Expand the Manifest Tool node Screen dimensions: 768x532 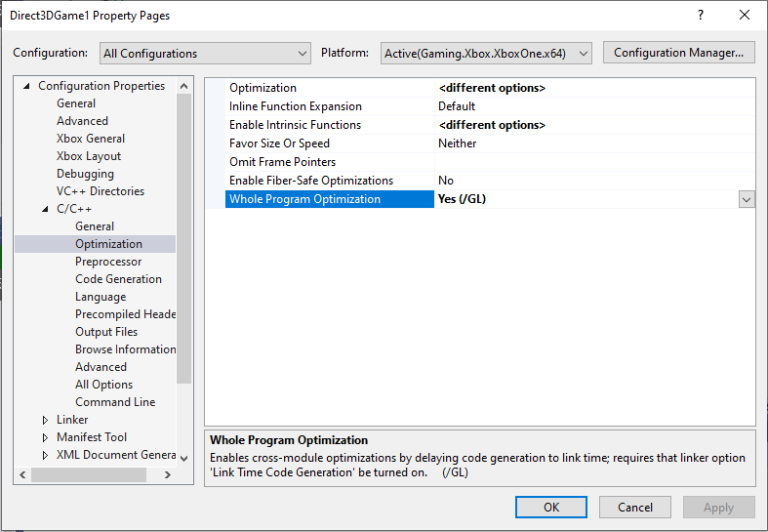pos(45,437)
